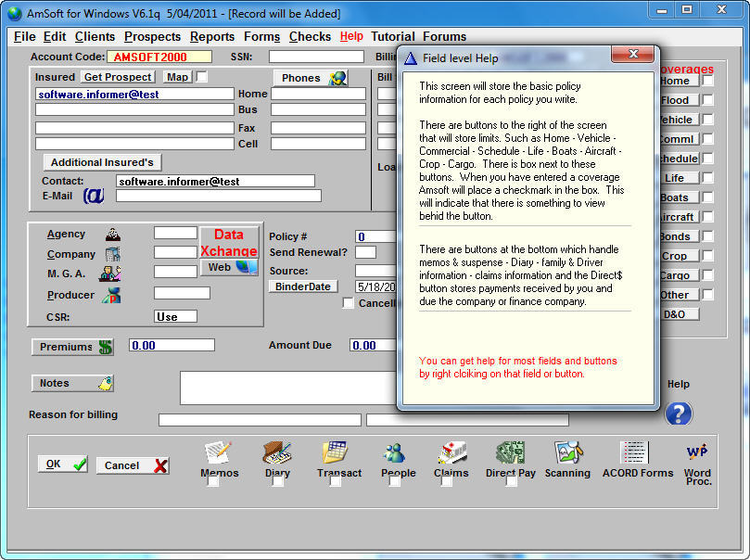Viewport: 750px width, 560px height.
Task: Open the Clients menu
Action: (x=95, y=37)
